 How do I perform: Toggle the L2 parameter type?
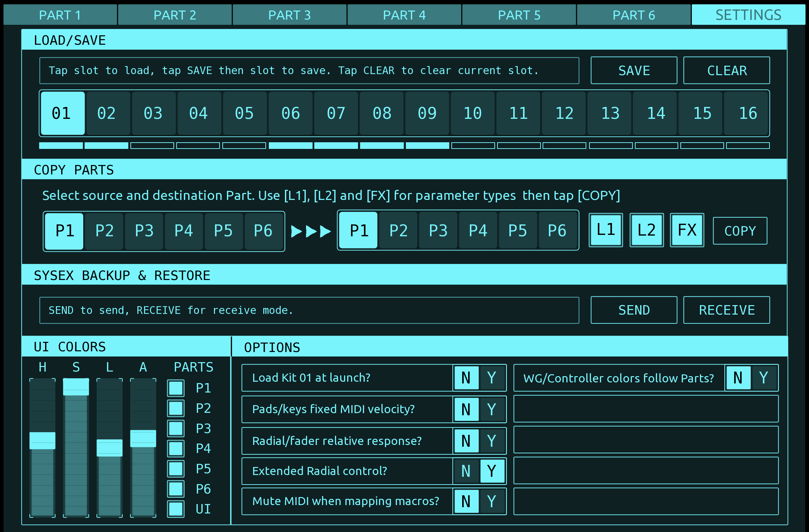click(647, 230)
